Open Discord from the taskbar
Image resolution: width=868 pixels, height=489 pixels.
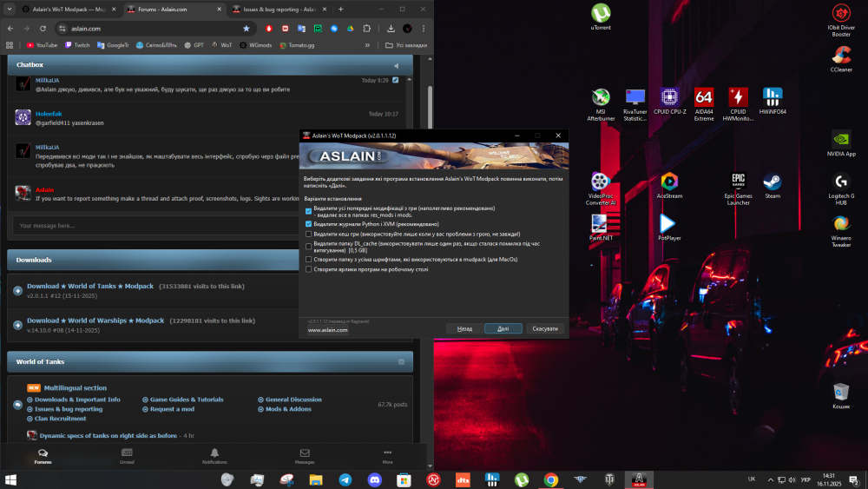tap(375, 479)
